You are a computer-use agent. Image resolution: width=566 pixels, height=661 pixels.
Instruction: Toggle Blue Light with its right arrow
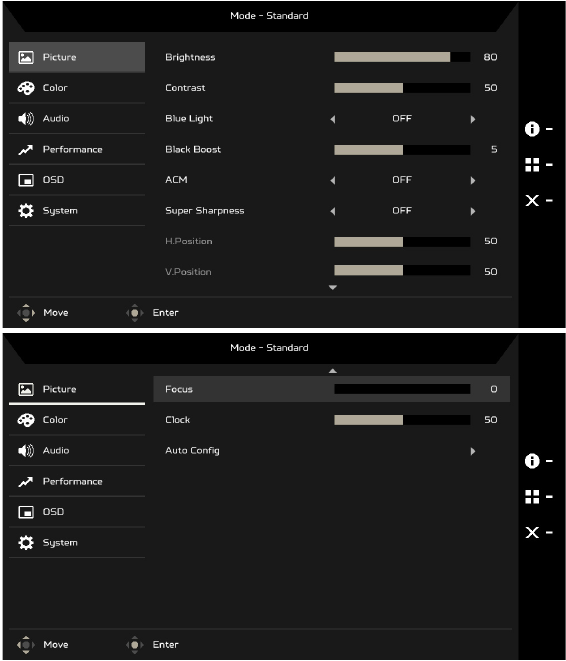pyautogui.click(x=473, y=119)
